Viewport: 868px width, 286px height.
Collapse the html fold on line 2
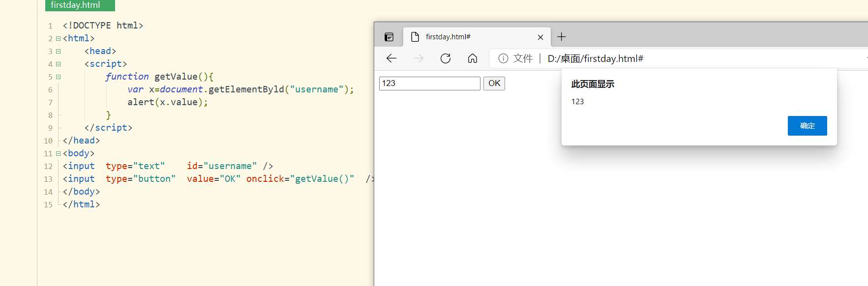tap(58, 38)
